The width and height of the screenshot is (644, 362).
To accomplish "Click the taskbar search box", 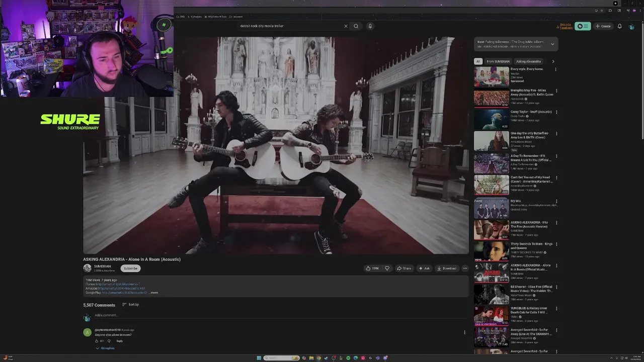I will coord(282,358).
